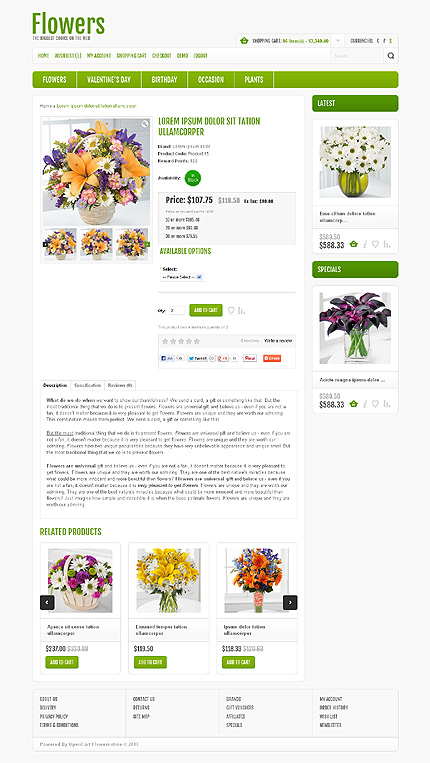Click the green Add to Cart button
430x763 pixels.
point(206,310)
